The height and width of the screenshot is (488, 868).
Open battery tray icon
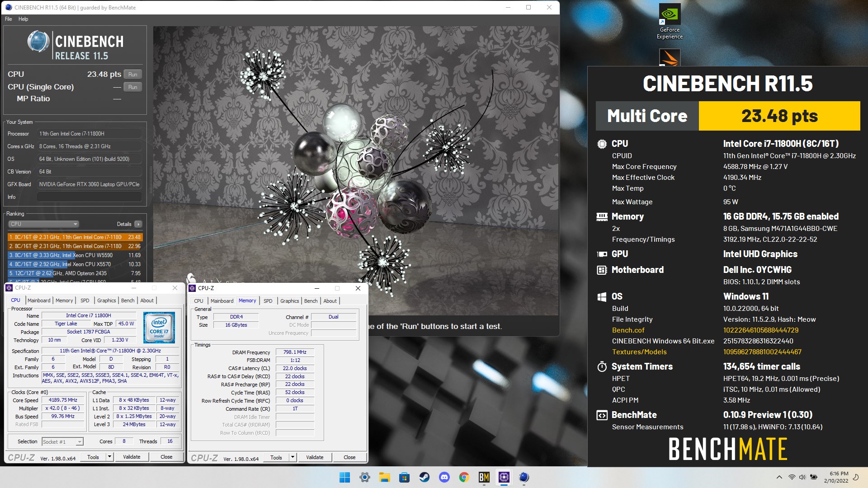point(814,477)
